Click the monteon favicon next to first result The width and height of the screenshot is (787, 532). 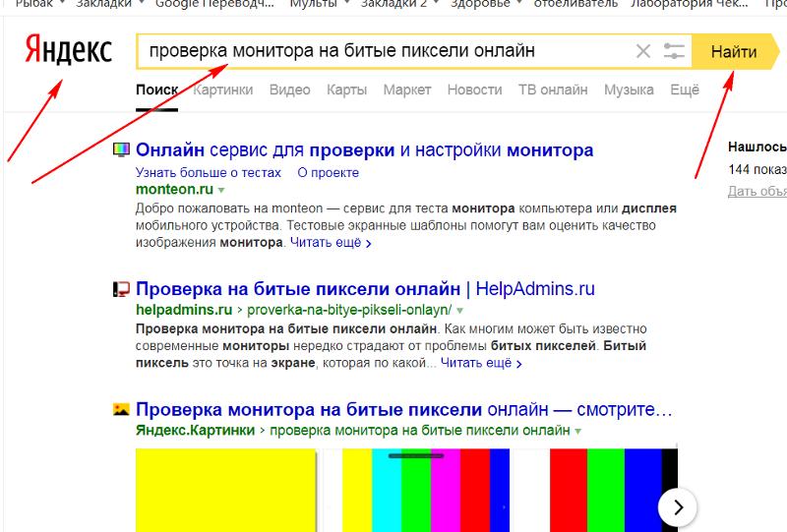(121, 149)
